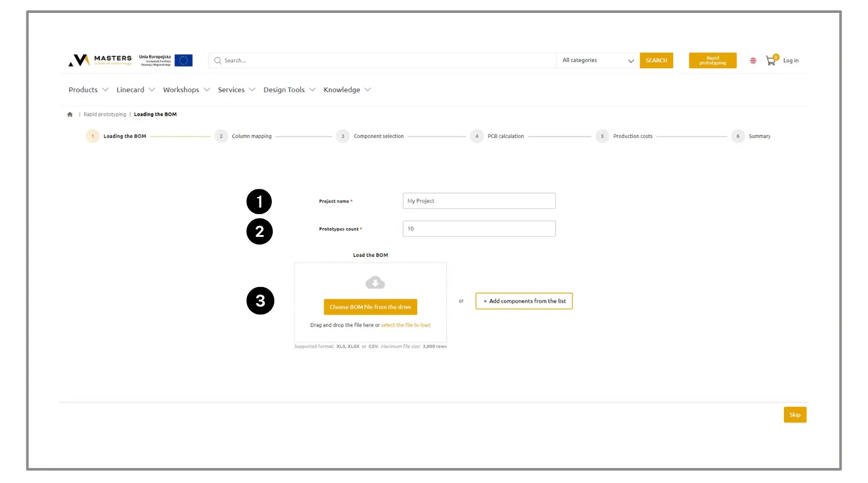Select step 6 Summary circle
The width and height of the screenshot is (868, 483).
pyautogui.click(x=738, y=137)
